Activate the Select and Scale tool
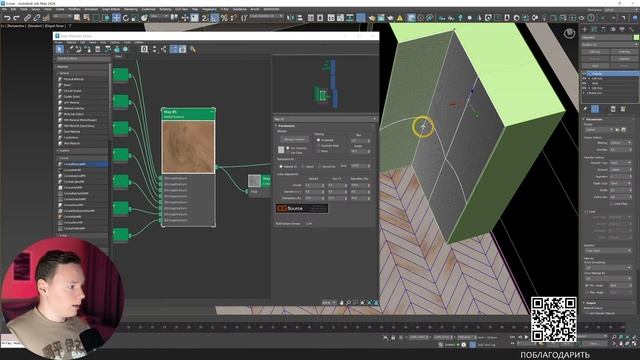This screenshot has width=640, height=360. pyautogui.click(x=135, y=18)
